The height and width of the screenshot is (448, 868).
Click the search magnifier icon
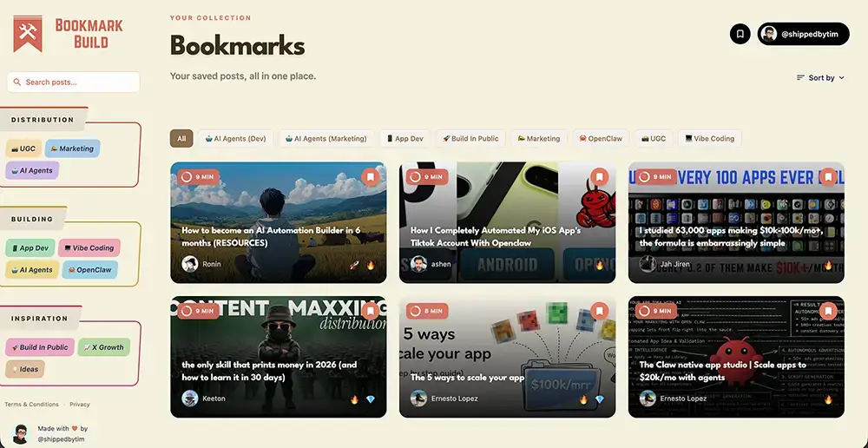[17, 82]
